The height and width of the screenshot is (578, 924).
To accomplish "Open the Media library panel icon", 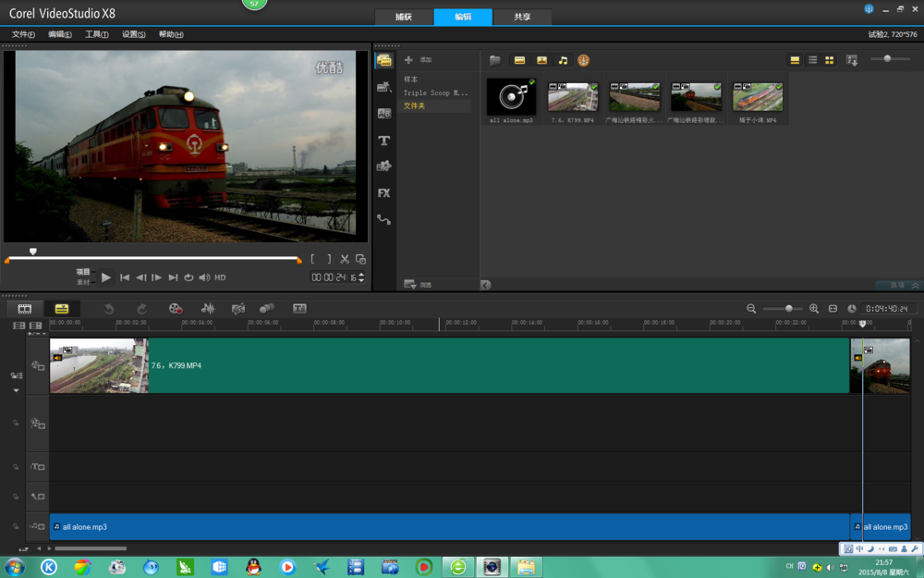I will tap(384, 60).
